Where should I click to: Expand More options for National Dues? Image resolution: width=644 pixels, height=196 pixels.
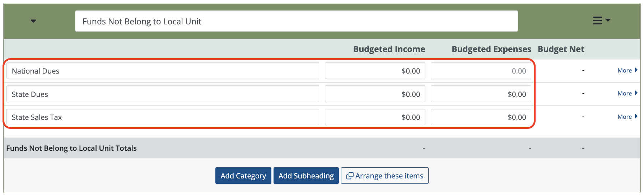627,70
